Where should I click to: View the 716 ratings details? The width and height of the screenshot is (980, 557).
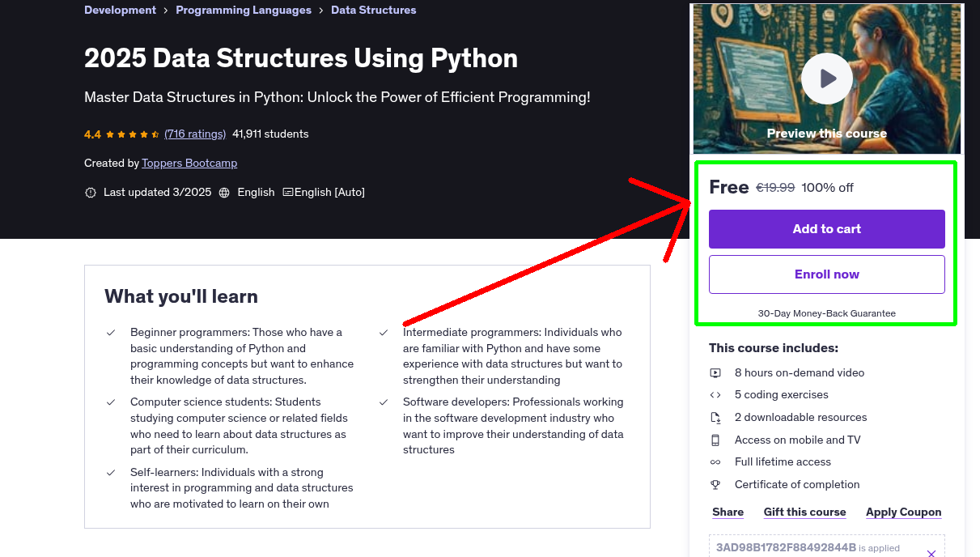coord(194,134)
